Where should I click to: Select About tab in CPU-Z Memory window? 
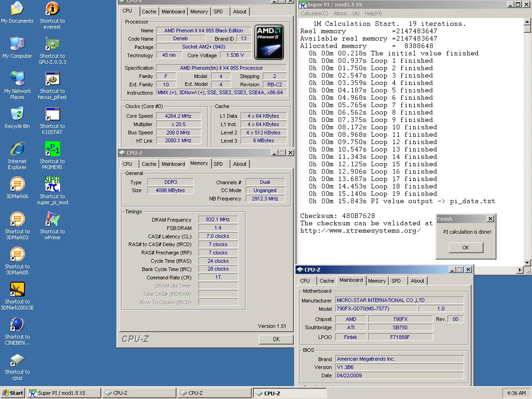tap(240, 164)
